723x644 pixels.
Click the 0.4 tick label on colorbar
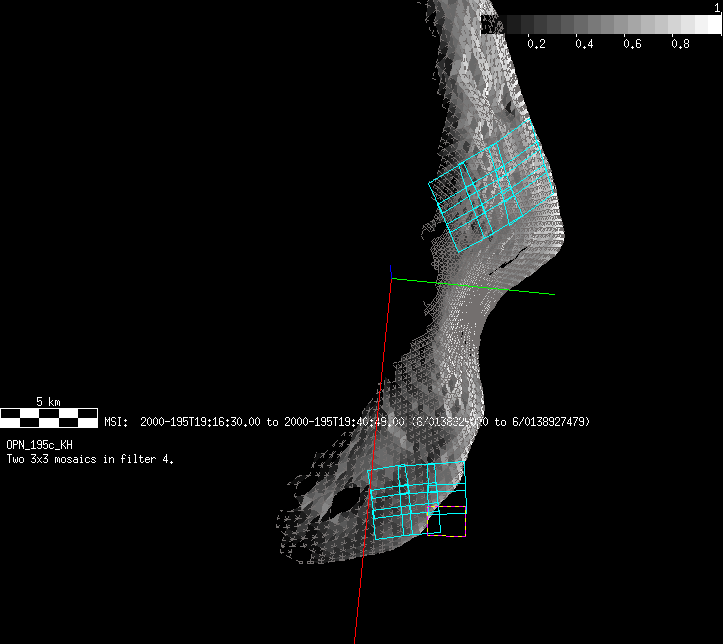coord(584,44)
